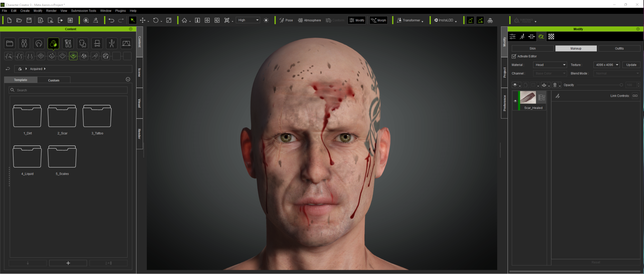Image resolution: width=644 pixels, height=274 pixels.
Task: Expand the InstaLOD dropdown menu
Action: [456, 21]
